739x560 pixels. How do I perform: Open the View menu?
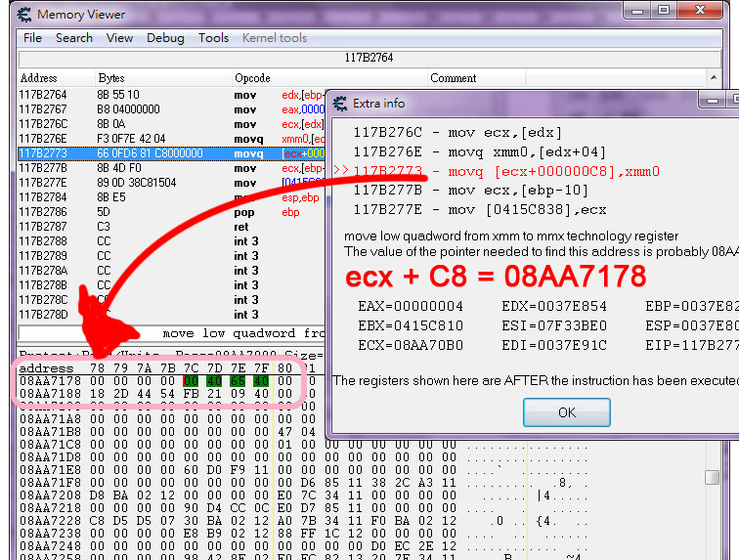pos(119,38)
